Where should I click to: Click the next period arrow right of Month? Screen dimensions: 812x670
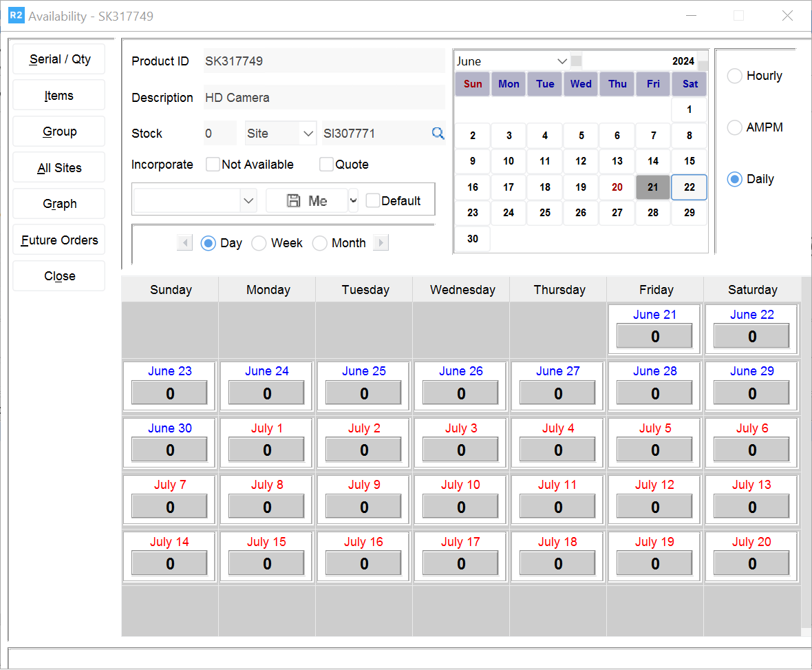tap(381, 243)
